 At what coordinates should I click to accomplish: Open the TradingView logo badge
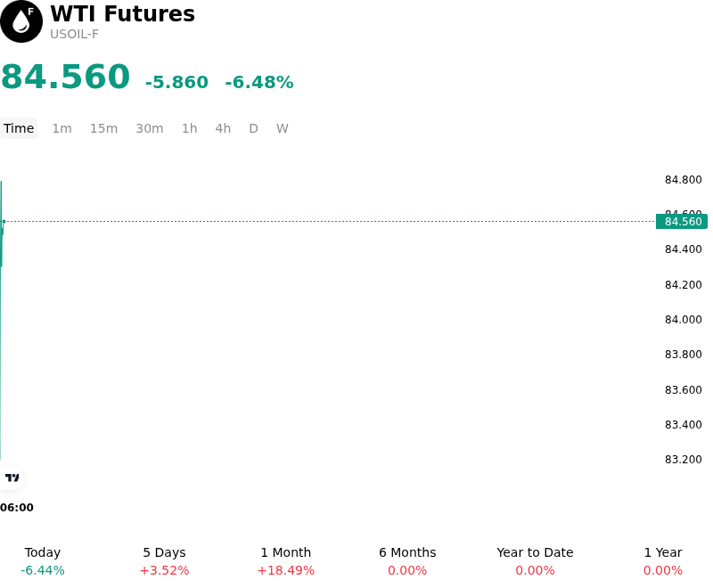12,478
